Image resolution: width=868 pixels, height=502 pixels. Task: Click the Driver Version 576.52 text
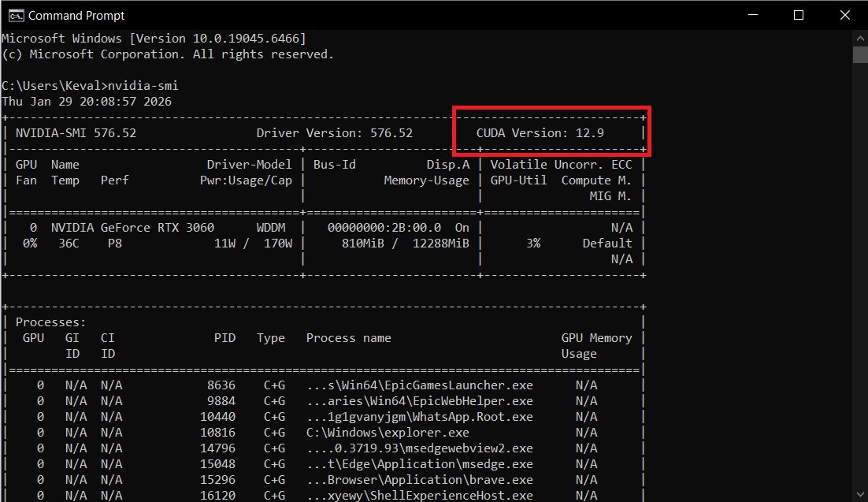pyautogui.click(x=334, y=132)
